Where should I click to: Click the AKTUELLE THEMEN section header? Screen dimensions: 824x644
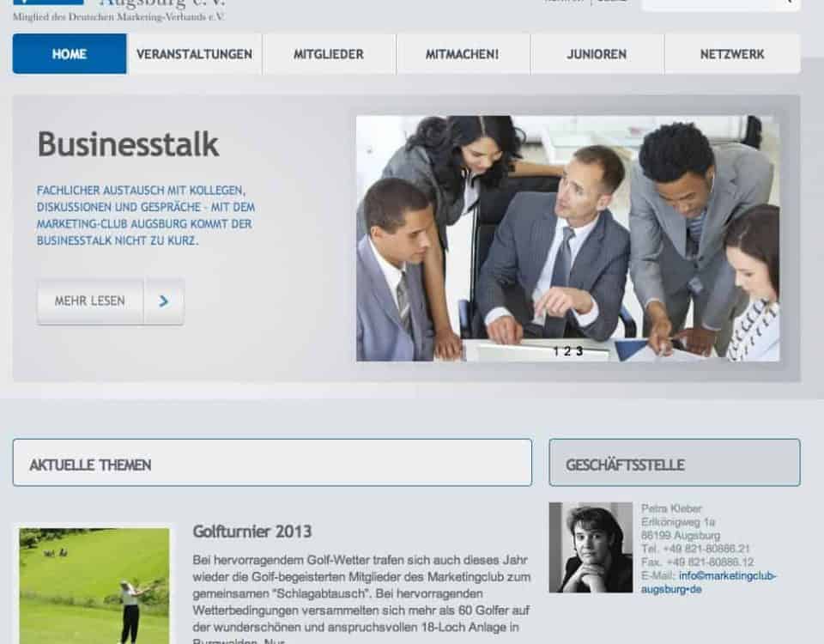[272, 463]
